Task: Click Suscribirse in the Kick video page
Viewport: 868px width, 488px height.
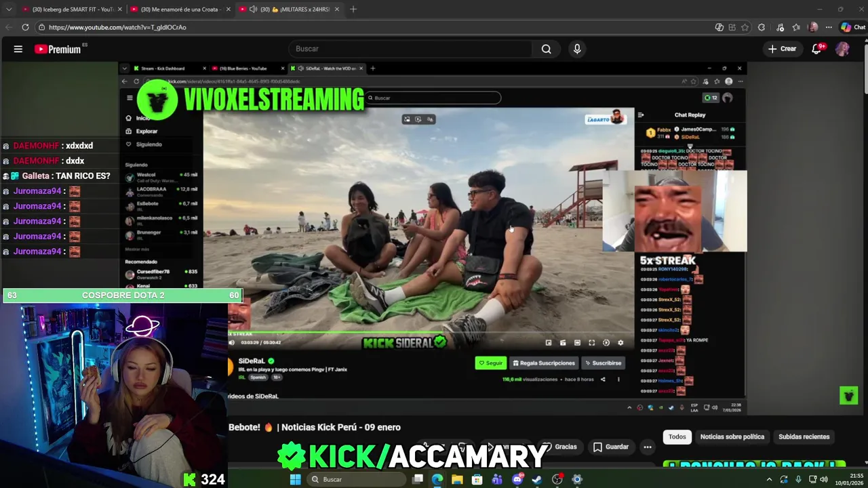Action: point(603,363)
